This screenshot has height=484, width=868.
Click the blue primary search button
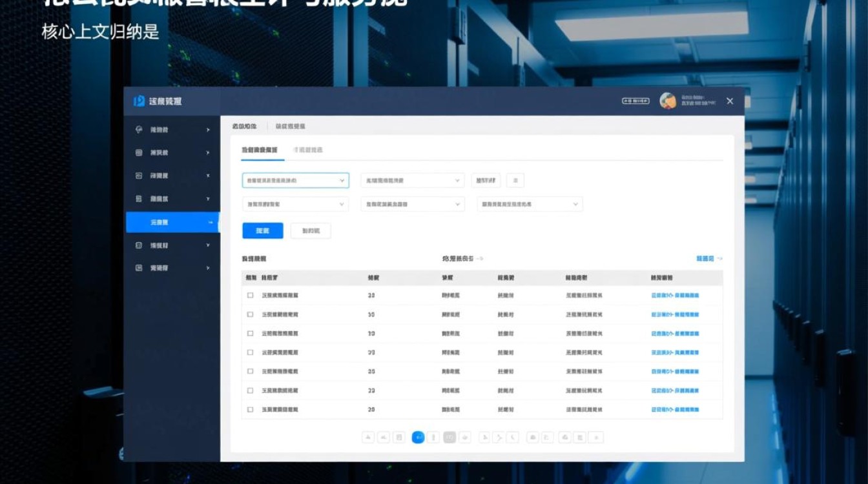point(262,230)
